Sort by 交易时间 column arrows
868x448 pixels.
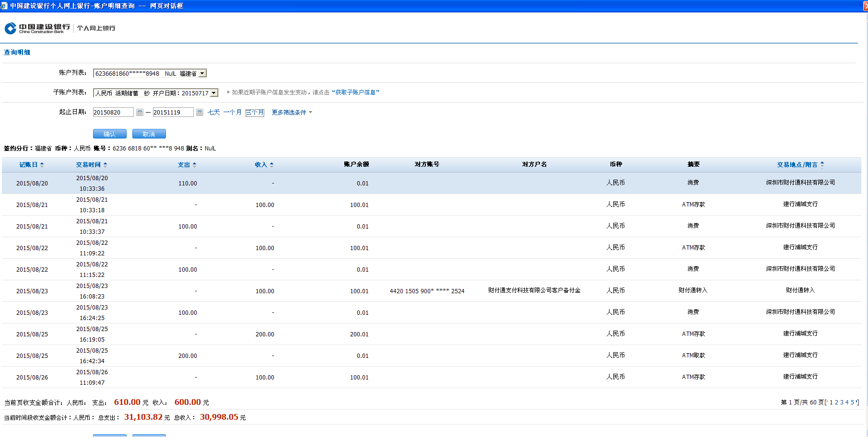click(105, 165)
